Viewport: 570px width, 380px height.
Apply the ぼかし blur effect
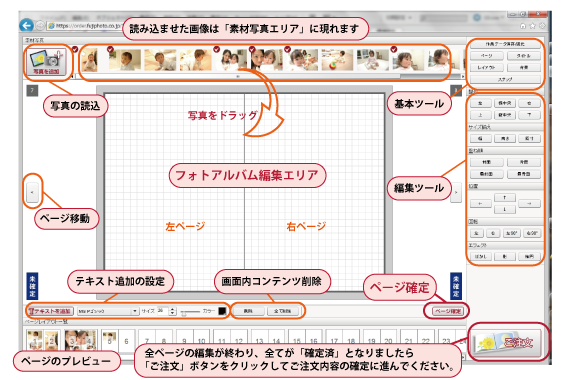click(480, 257)
